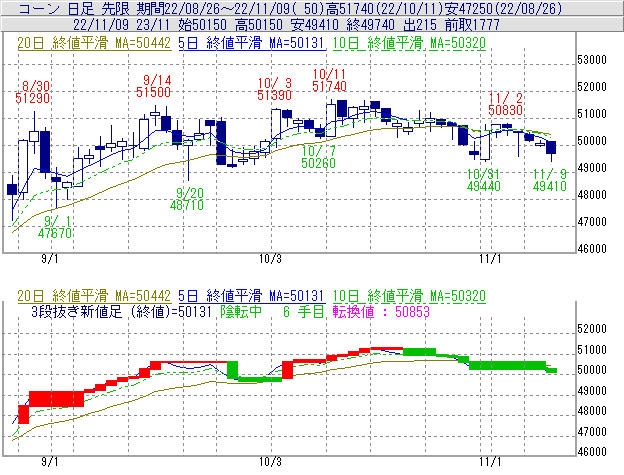This screenshot has height=475, width=624.
Task: Click the 52000 axis label in lower chart
Action: tap(592, 329)
